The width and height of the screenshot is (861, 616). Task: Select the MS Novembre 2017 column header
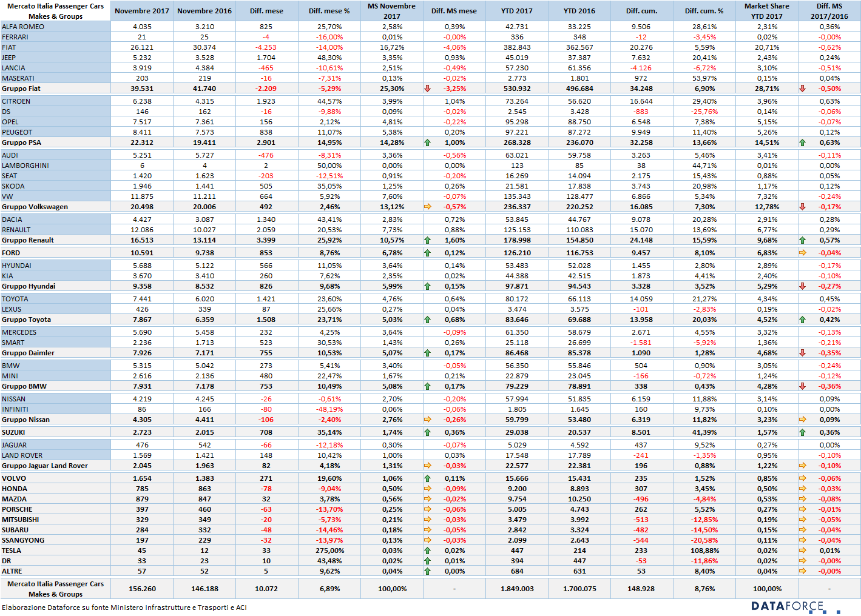coord(392,11)
